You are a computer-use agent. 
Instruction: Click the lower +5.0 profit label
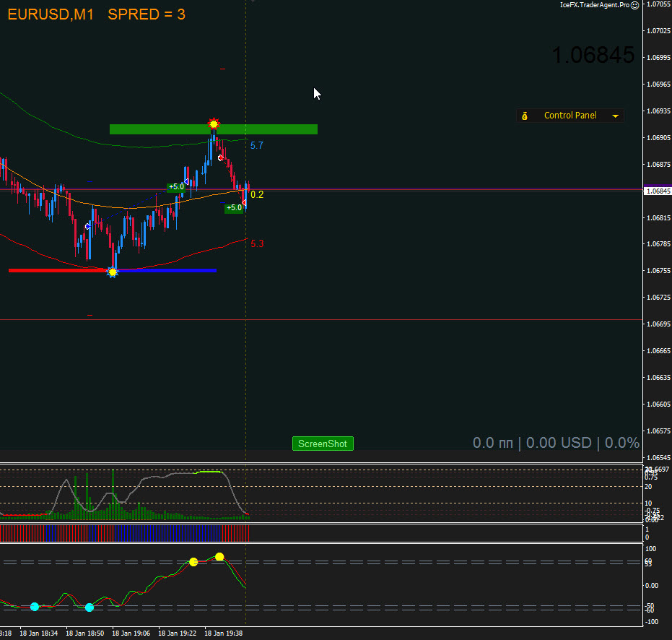coord(234,207)
